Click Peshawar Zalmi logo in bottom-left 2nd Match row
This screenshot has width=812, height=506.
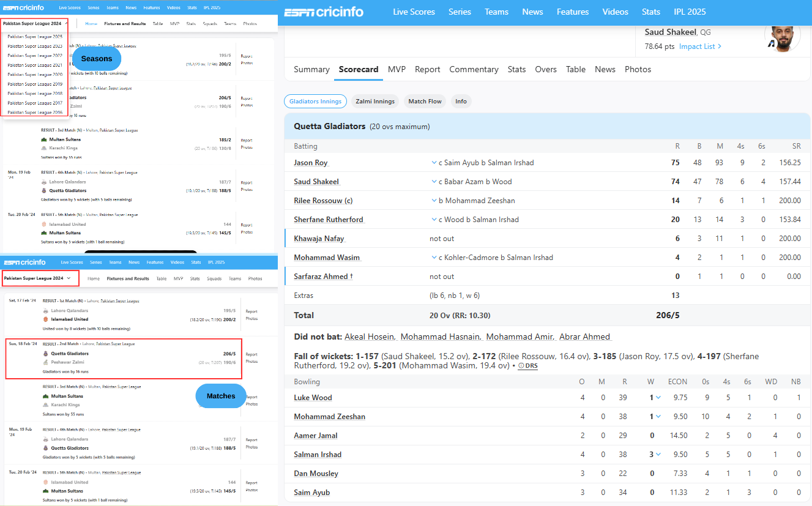45,362
